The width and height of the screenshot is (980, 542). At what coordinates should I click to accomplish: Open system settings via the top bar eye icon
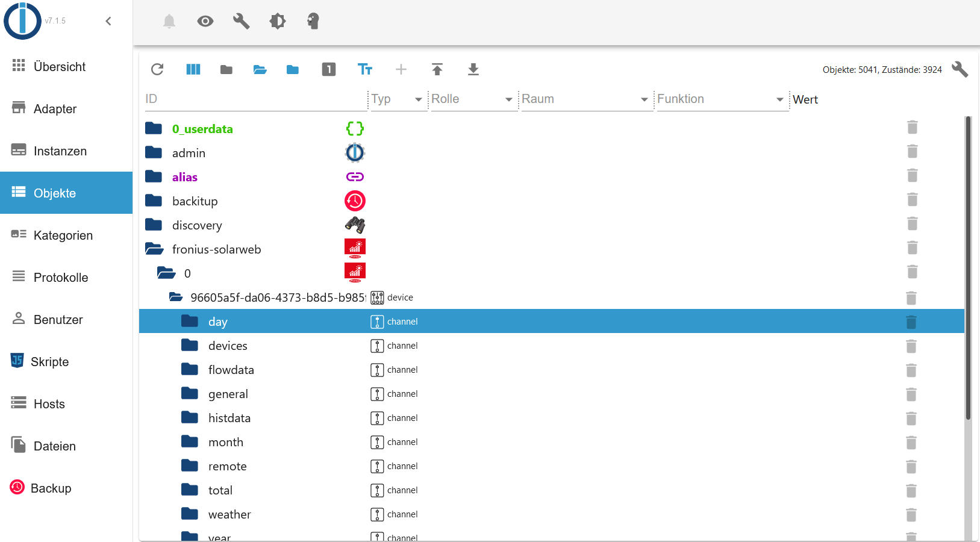pyautogui.click(x=205, y=21)
